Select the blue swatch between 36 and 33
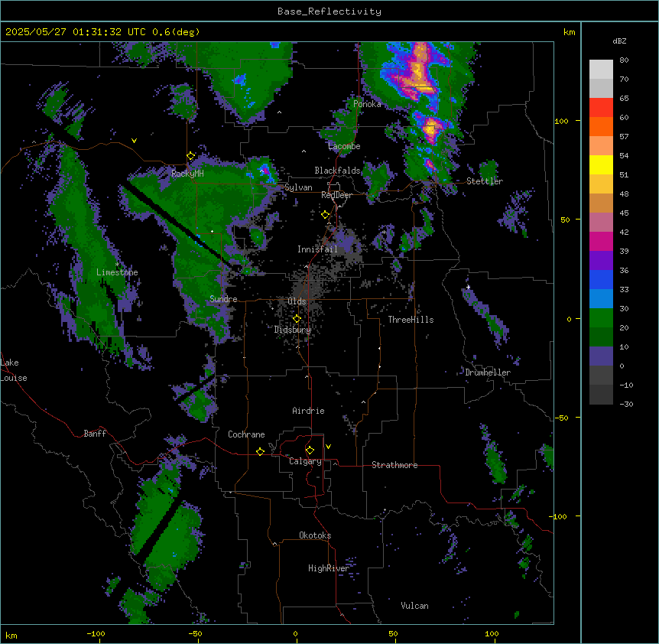659x644 pixels. coord(601,280)
